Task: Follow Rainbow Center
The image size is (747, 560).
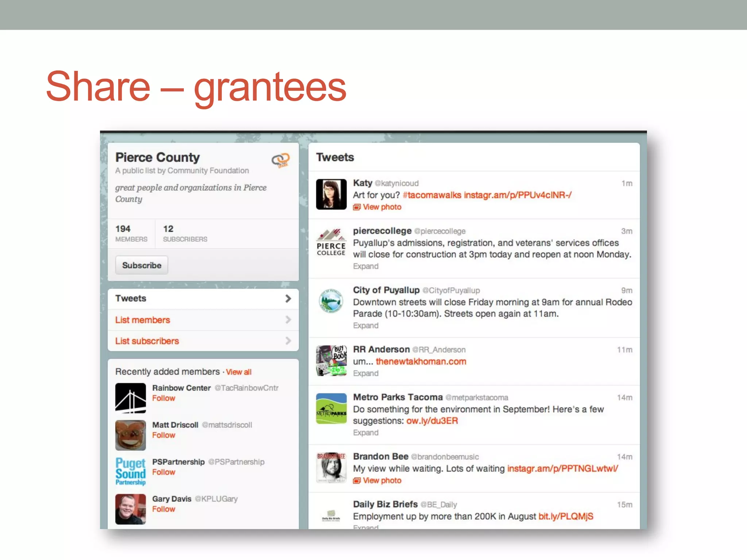Action: [x=163, y=398]
